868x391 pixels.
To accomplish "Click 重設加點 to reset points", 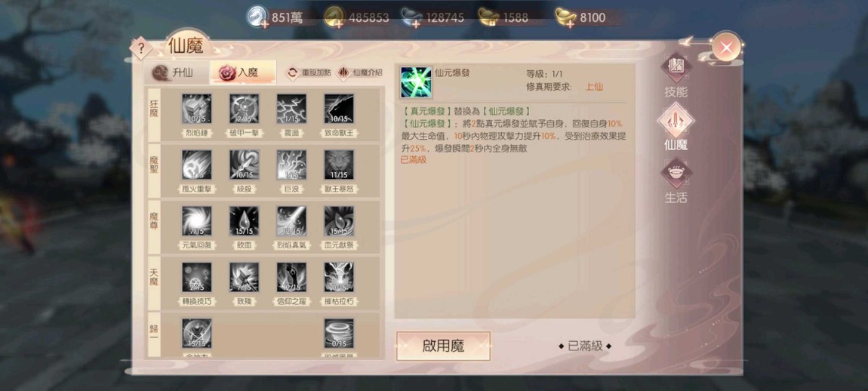I will [x=309, y=72].
